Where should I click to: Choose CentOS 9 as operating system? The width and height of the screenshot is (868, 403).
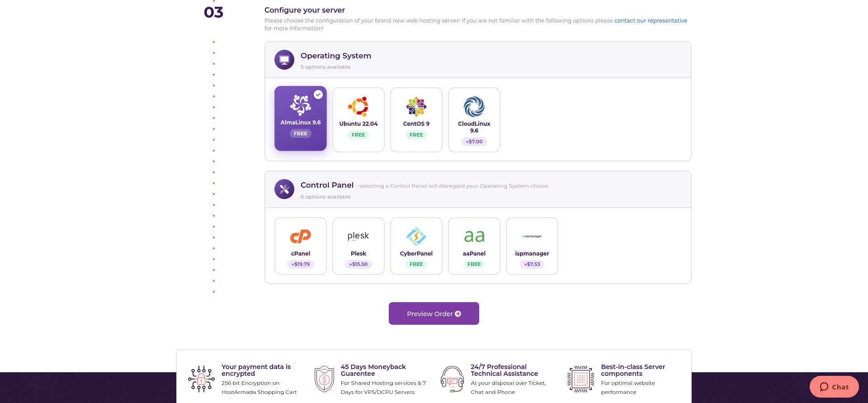point(416,120)
